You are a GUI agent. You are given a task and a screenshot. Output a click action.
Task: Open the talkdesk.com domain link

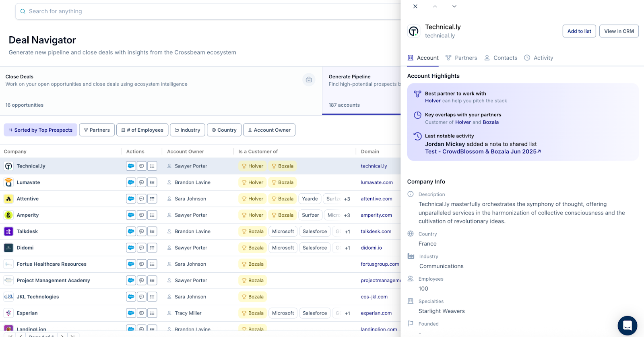tap(376, 232)
